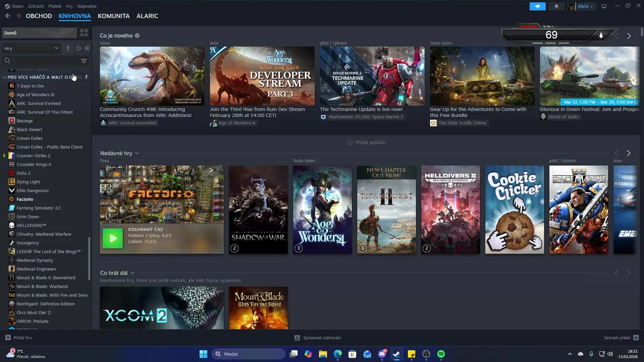Open the weather widget in taskbar
This screenshot has width=644, height=362.
click(25, 354)
